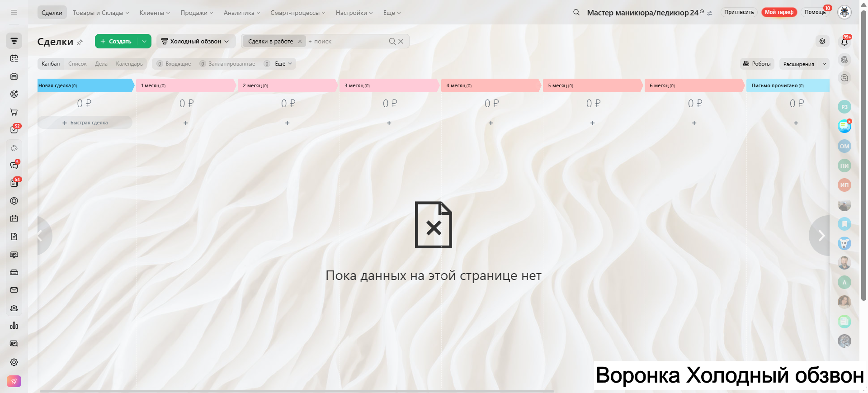Add a deal in Письмо прочитано column
This screenshot has width=868, height=393.
tap(796, 123)
